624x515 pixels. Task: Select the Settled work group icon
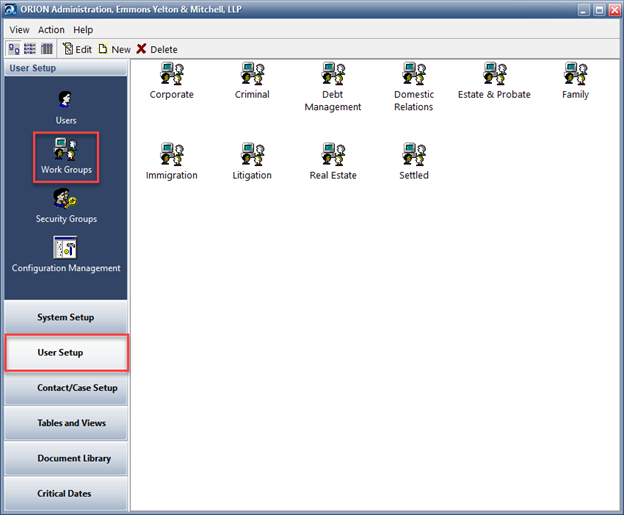click(x=414, y=154)
